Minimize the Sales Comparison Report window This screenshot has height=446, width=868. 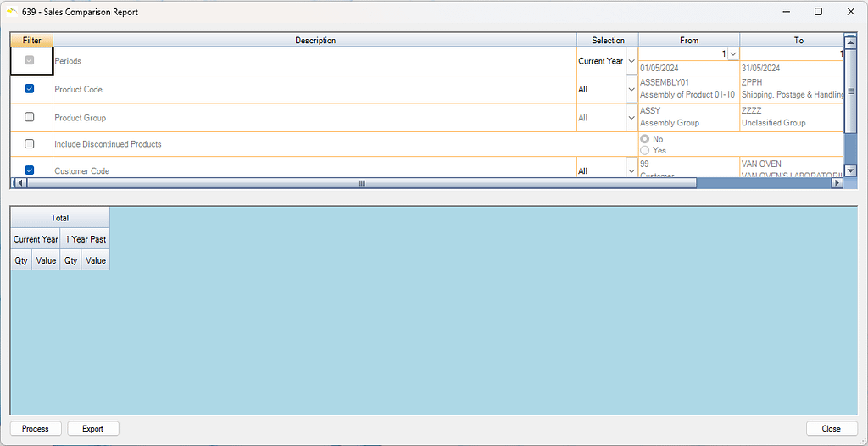tap(779, 12)
